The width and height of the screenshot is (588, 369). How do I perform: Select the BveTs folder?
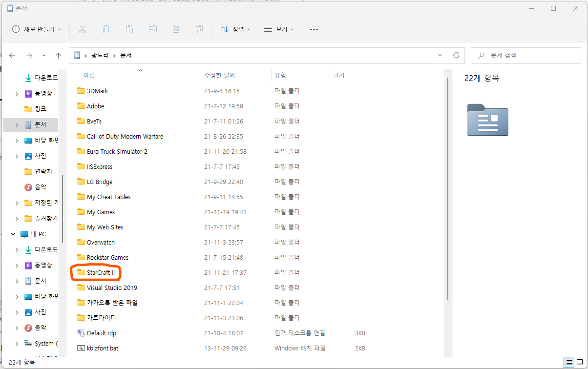pos(89,121)
